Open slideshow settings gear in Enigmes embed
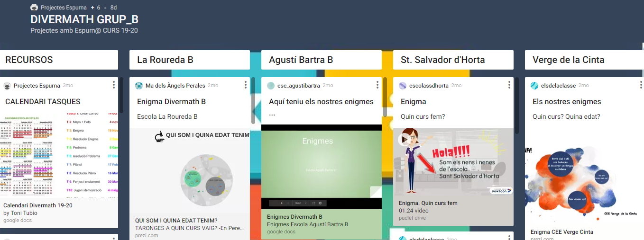644x240 pixels. click(x=320, y=203)
